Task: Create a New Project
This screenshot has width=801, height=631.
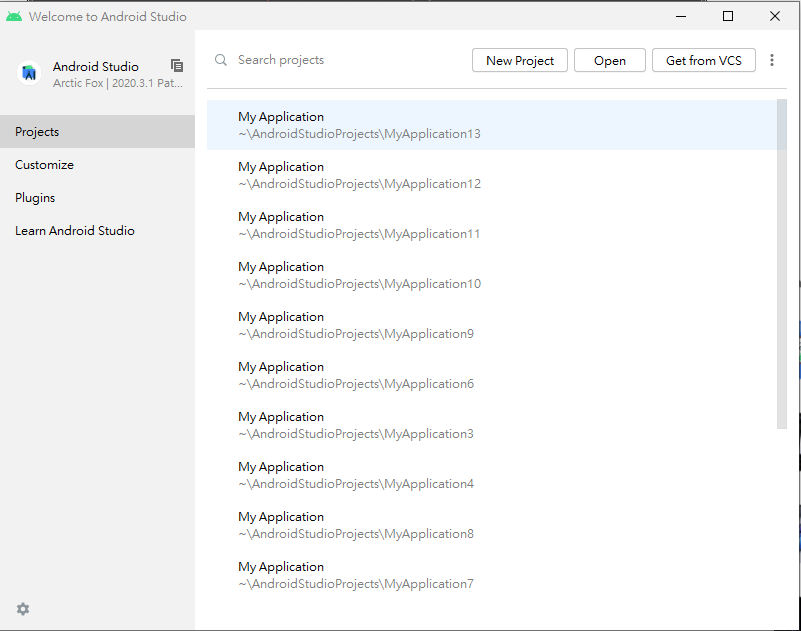Action: click(x=520, y=60)
